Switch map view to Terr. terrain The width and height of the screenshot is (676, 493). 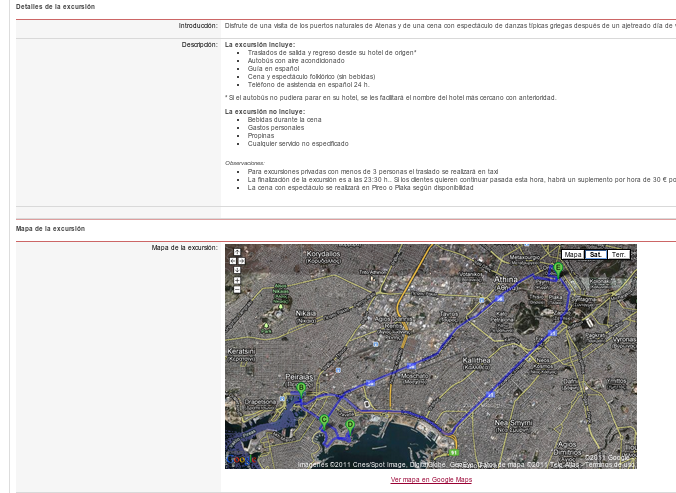tap(619, 255)
